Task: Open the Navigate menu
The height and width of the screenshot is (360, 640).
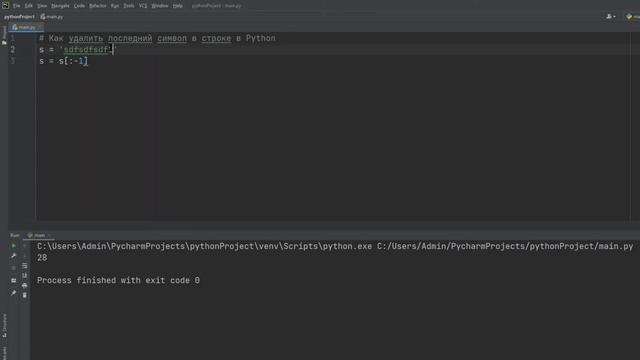Action: pyautogui.click(x=60, y=6)
